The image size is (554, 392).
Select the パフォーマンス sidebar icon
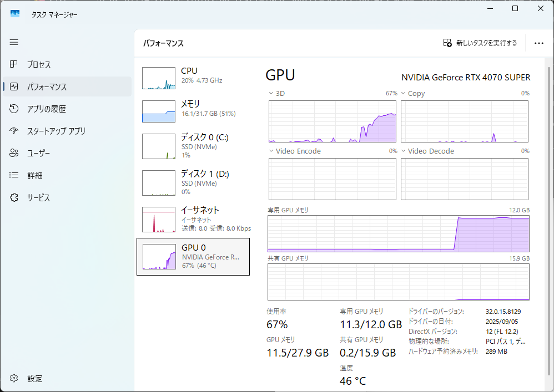[x=14, y=86]
